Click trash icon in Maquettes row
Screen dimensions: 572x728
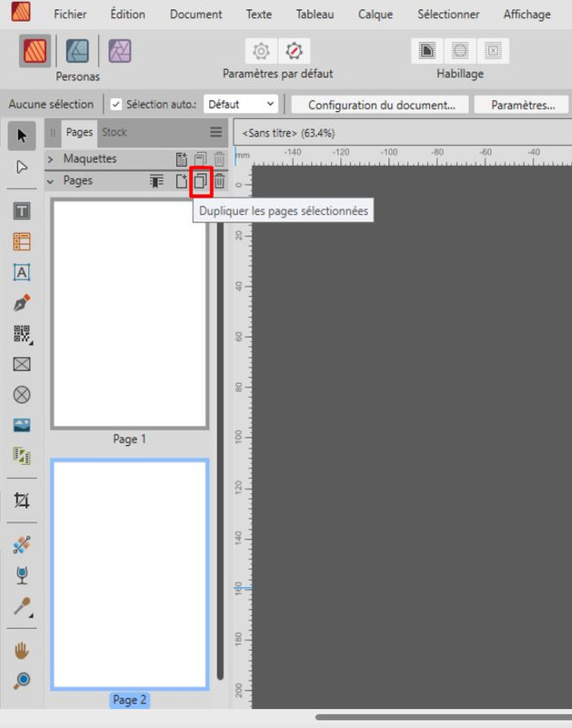click(219, 159)
